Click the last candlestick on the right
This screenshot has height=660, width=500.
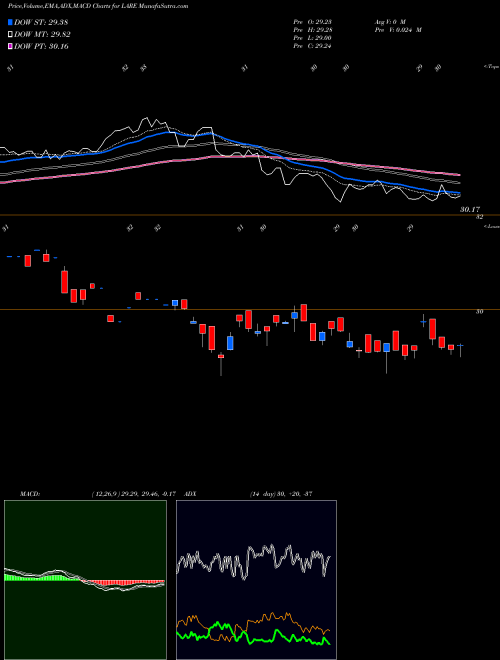point(460,349)
